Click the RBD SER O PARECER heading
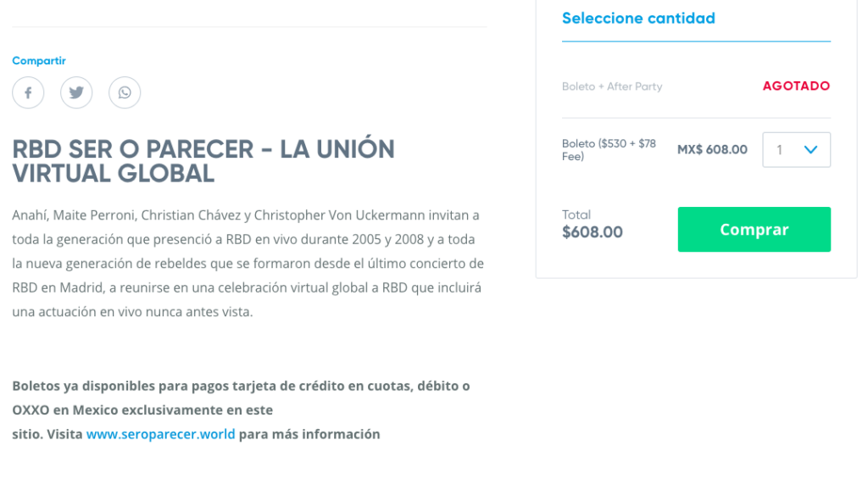 pyautogui.click(x=203, y=161)
